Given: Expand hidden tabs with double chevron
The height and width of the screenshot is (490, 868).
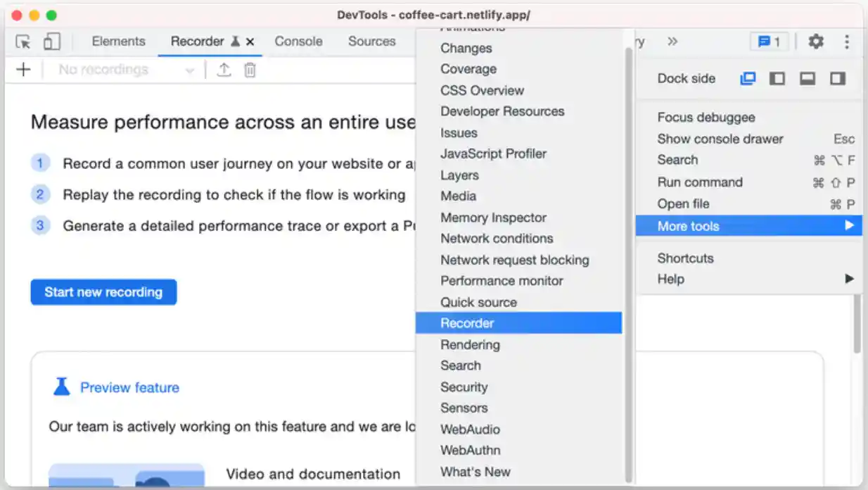Looking at the screenshot, I should pos(672,42).
